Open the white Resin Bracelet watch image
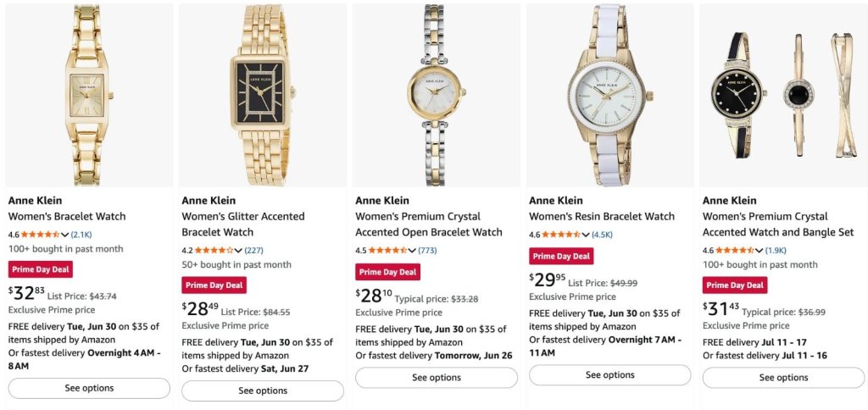The image size is (868, 410). 610,95
